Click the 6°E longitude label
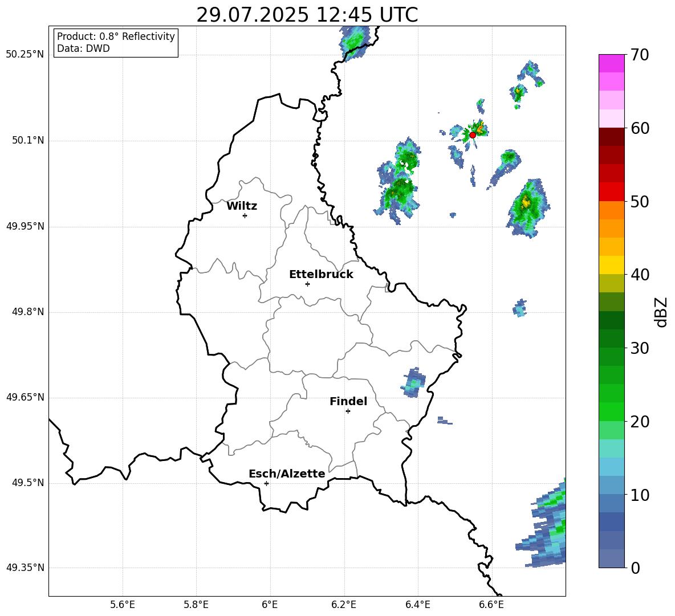 tap(270, 605)
